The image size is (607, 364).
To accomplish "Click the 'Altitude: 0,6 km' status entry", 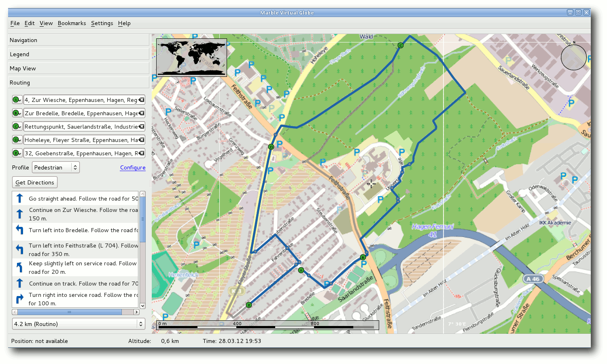I will [153, 341].
